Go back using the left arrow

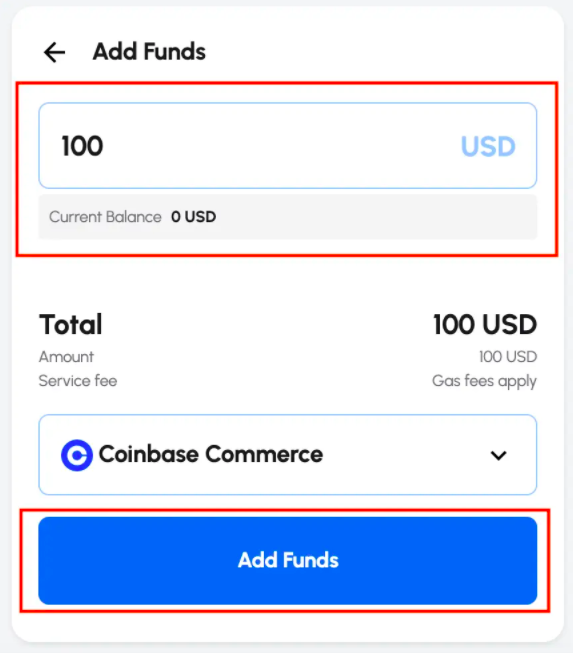[55, 52]
